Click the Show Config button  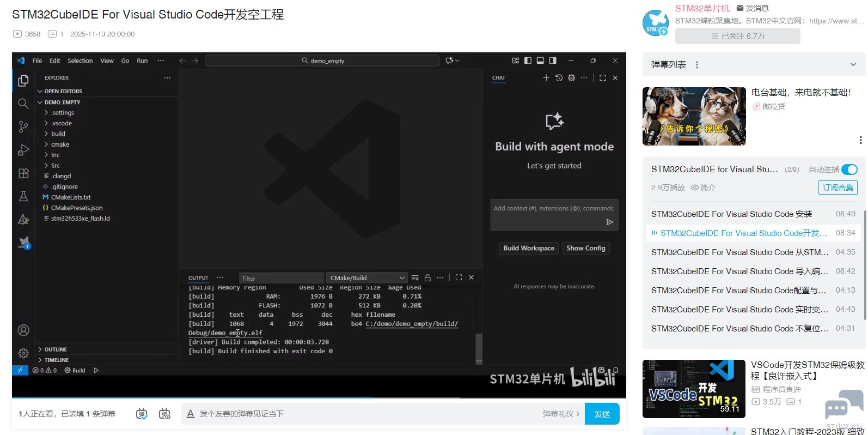point(586,248)
